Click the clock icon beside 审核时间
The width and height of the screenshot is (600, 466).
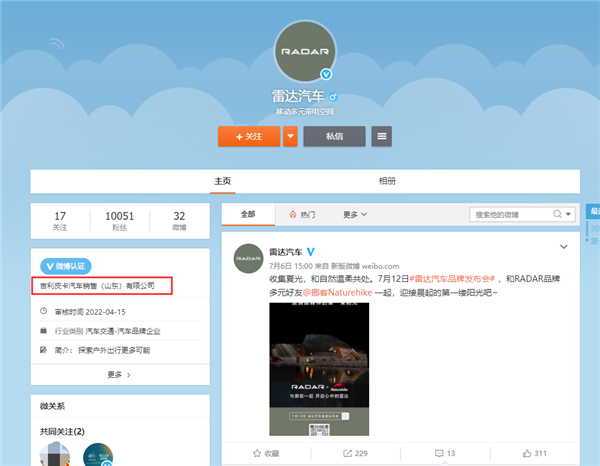44,311
